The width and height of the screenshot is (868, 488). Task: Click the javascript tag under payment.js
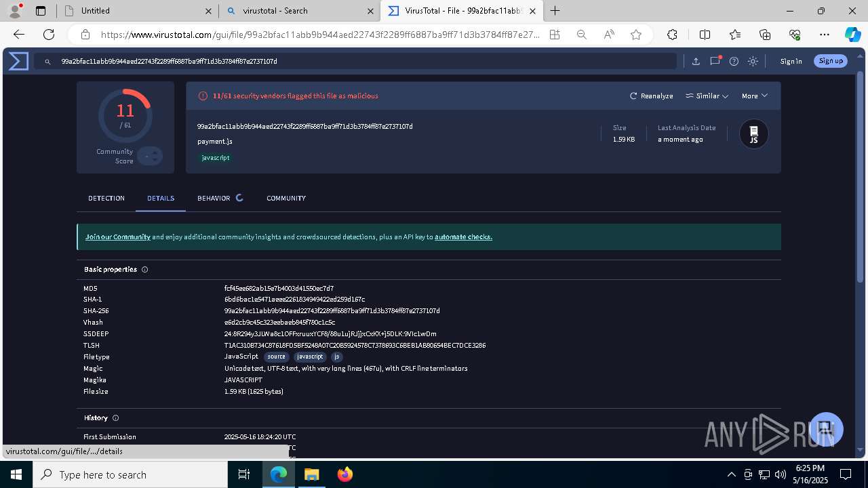[216, 157]
